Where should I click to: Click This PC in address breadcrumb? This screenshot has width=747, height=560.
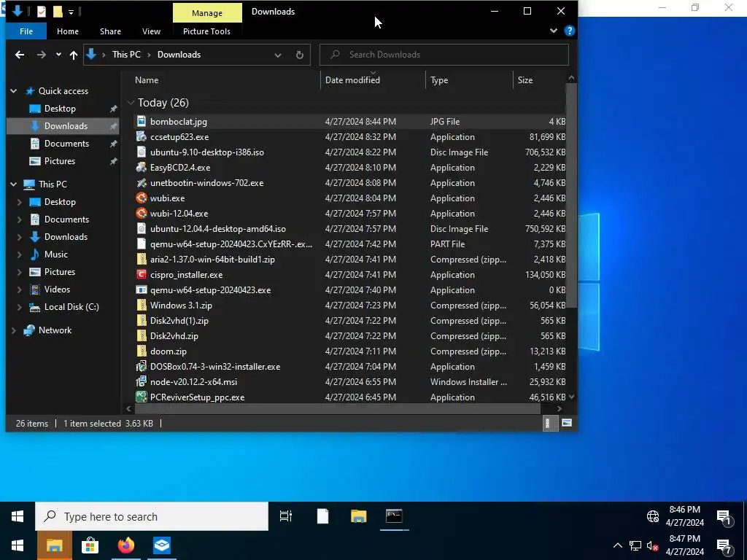click(x=126, y=55)
